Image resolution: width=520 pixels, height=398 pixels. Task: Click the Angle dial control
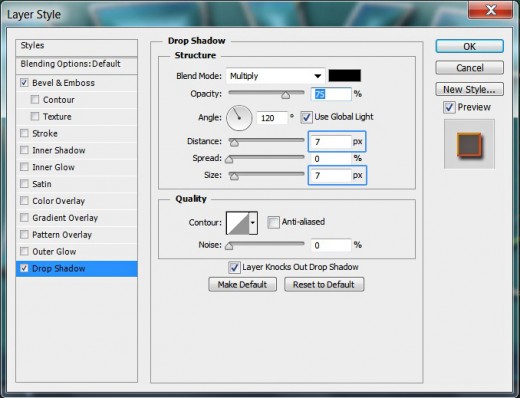coord(239,118)
